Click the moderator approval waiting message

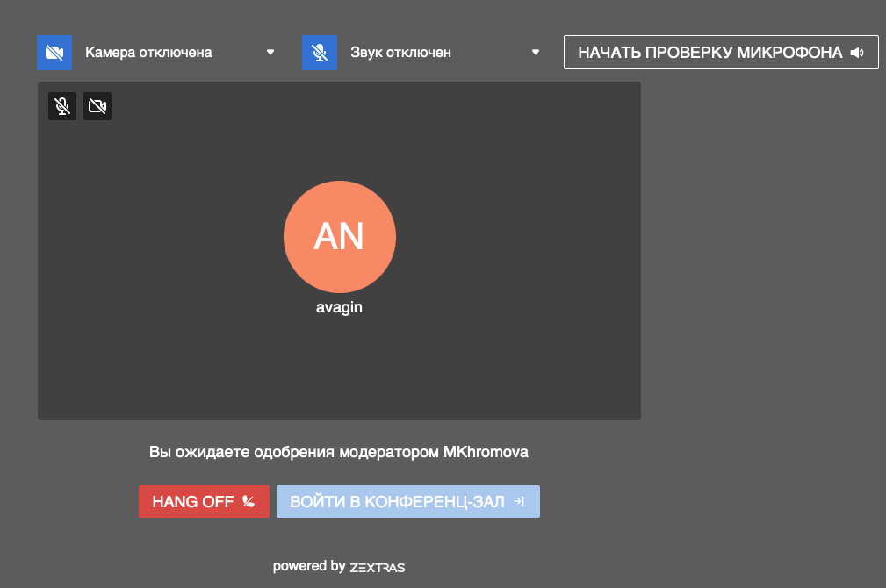tap(339, 453)
